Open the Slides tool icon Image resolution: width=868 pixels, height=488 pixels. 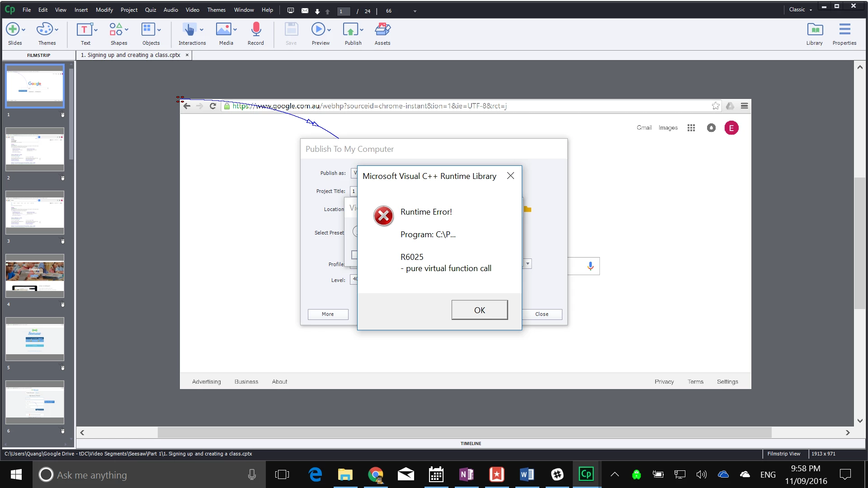coord(13,30)
